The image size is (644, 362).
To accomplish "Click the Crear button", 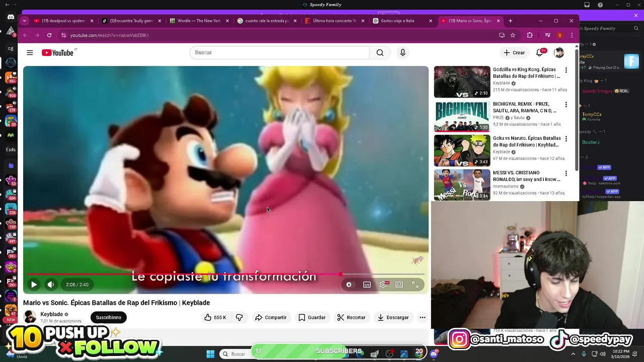I will (x=514, y=52).
